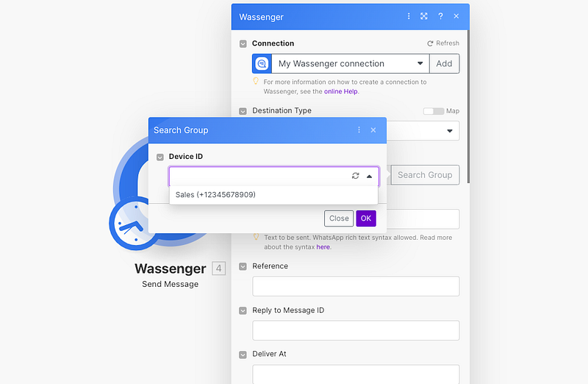
Task: Toggle the Reference field collapse checkbox
Action: [x=243, y=266]
